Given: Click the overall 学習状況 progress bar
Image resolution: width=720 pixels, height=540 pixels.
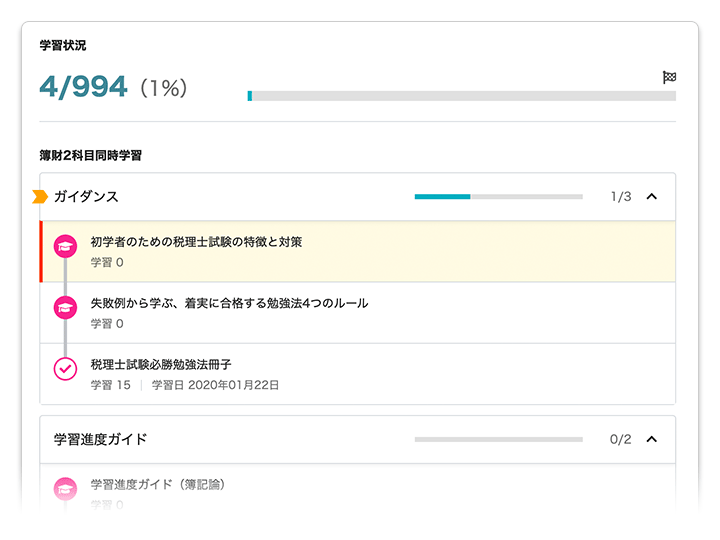Looking at the screenshot, I should (462, 96).
